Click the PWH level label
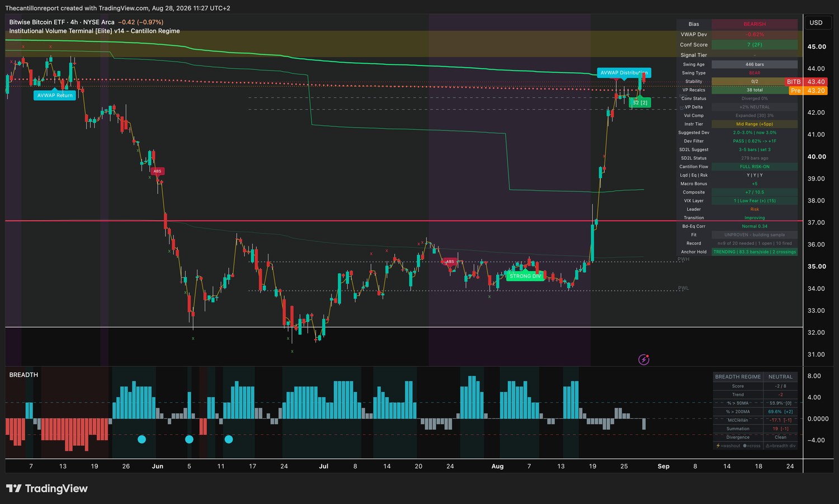839x504 pixels. pyautogui.click(x=684, y=260)
